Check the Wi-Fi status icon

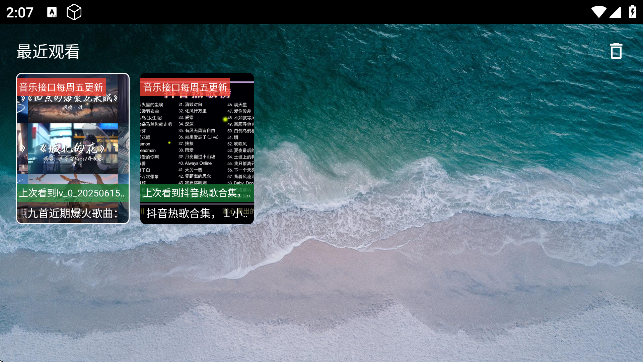(x=599, y=12)
